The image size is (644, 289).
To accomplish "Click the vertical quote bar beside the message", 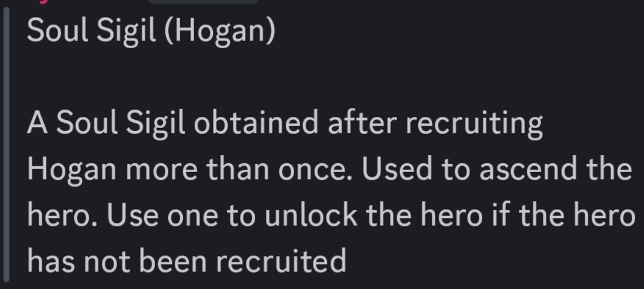I will (x=6, y=144).
